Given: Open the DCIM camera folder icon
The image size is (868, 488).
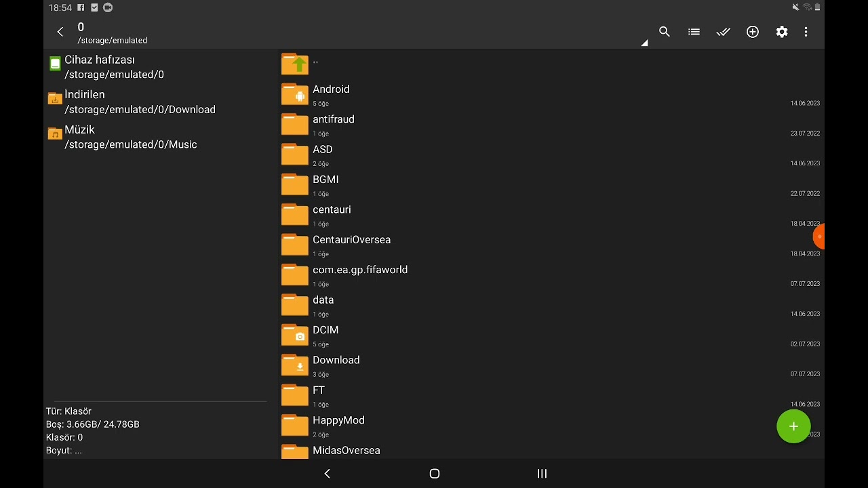Looking at the screenshot, I should point(295,335).
